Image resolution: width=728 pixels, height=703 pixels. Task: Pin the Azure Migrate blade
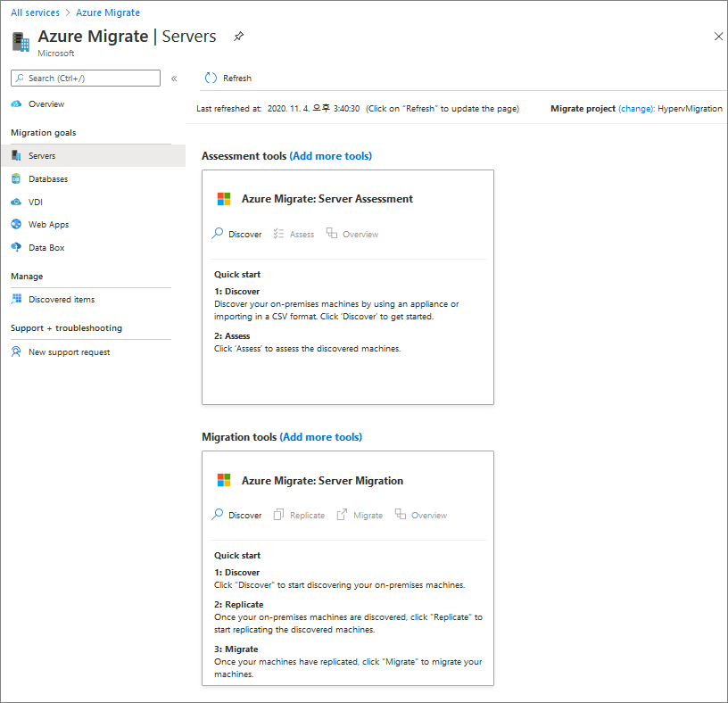coord(238,37)
